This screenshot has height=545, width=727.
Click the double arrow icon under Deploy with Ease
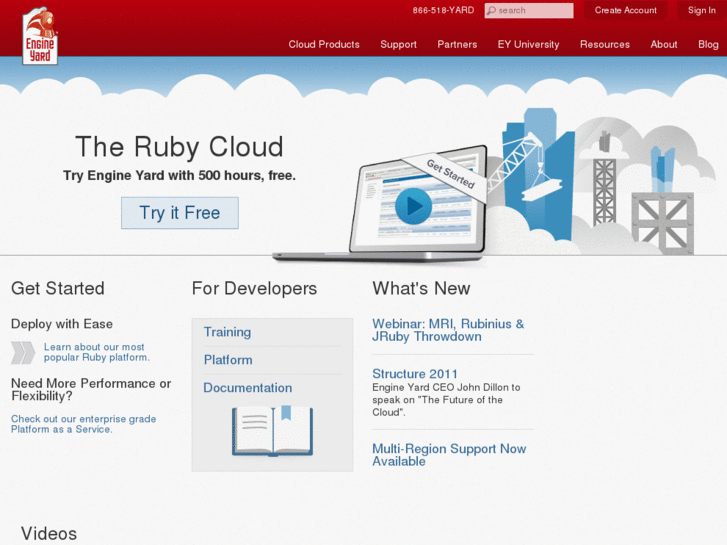click(23, 353)
